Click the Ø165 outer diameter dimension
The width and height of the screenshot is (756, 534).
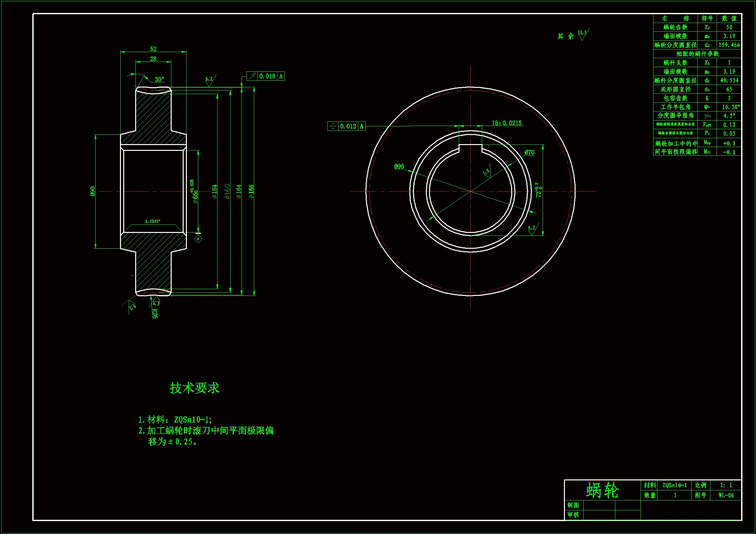point(251,191)
